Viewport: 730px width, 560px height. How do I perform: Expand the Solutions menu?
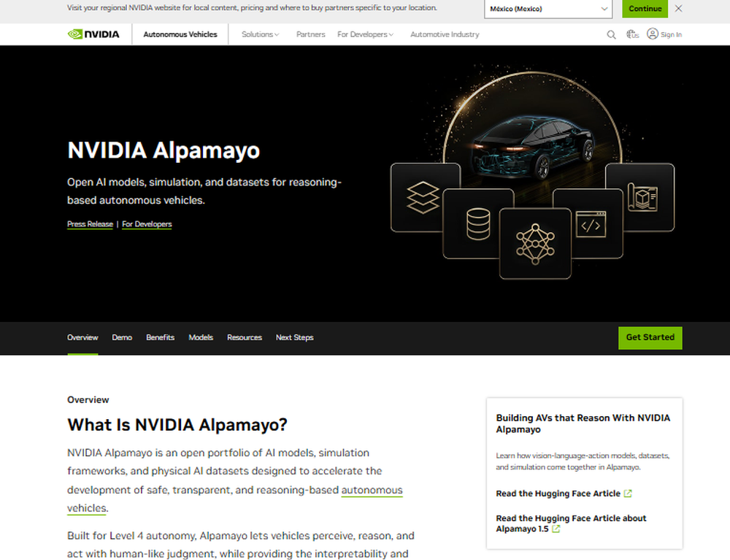(x=260, y=34)
